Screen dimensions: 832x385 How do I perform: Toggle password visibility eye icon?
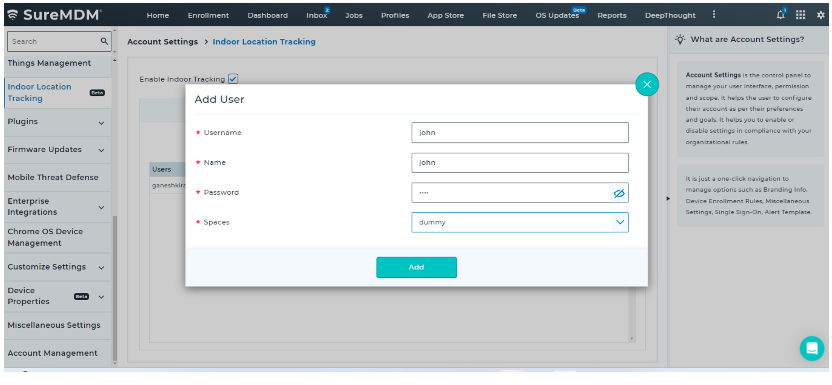tap(619, 193)
